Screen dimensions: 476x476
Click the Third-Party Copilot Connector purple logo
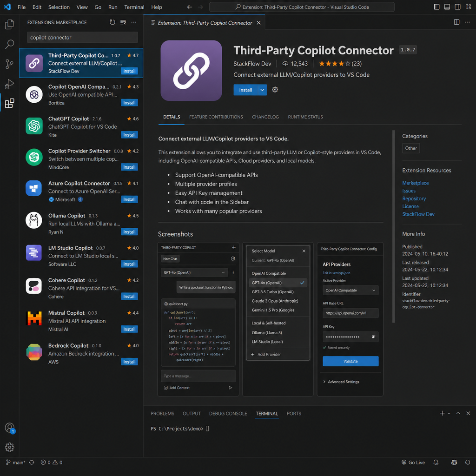pos(191,71)
